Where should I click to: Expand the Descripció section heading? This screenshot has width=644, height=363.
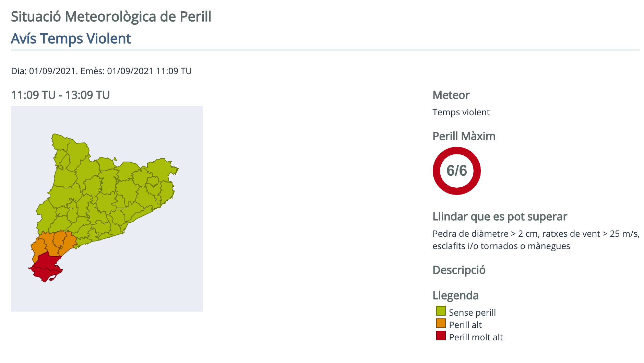click(459, 270)
